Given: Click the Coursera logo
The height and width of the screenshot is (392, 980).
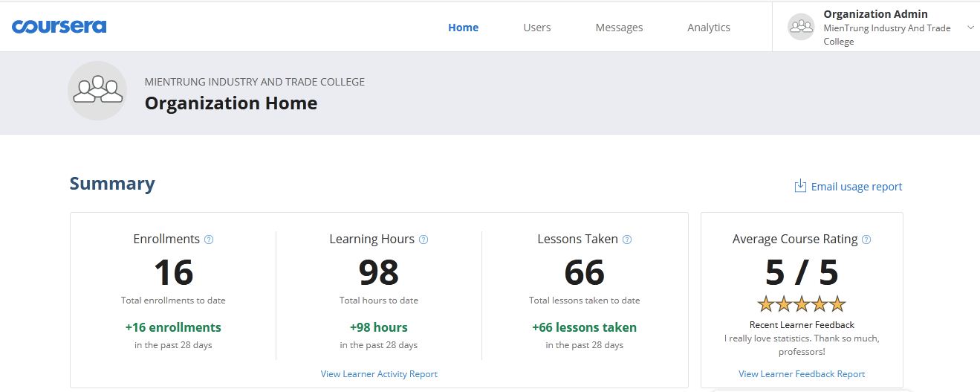Looking at the screenshot, I should [x=59, y=27].
